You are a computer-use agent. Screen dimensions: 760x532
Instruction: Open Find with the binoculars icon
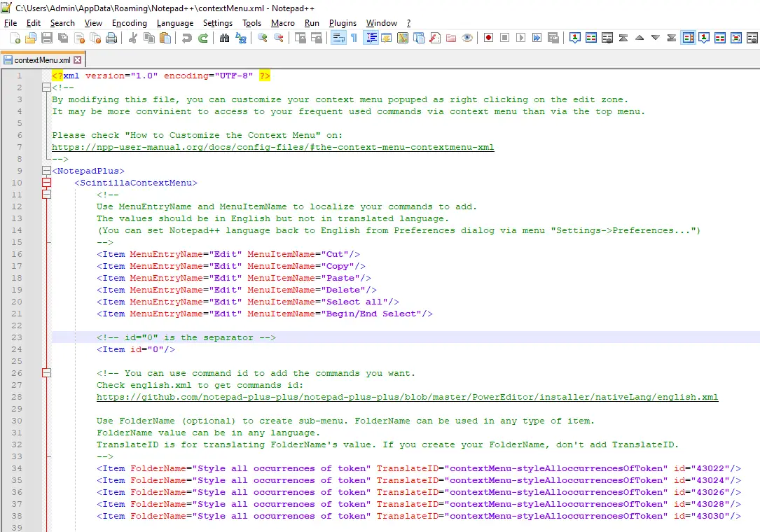pyautogui.click(x=224, y=38)
